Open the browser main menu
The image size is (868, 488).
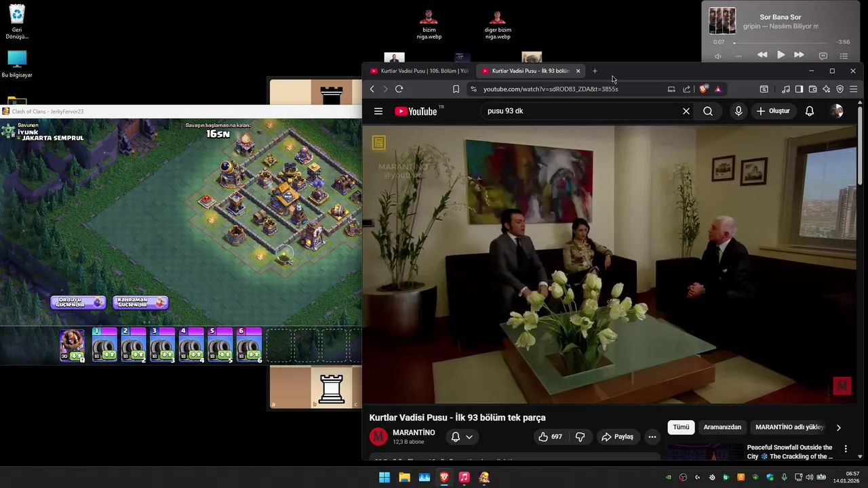854,89
